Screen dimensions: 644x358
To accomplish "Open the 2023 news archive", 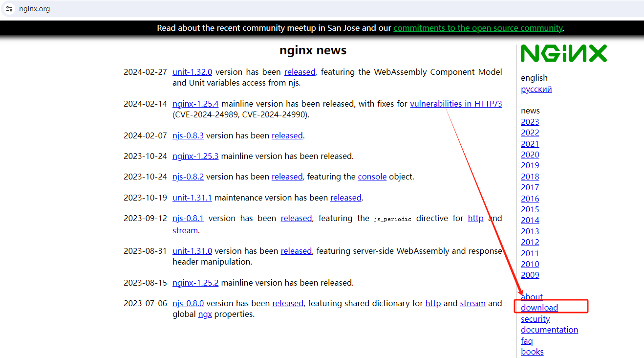I will [x=530, y=122].
